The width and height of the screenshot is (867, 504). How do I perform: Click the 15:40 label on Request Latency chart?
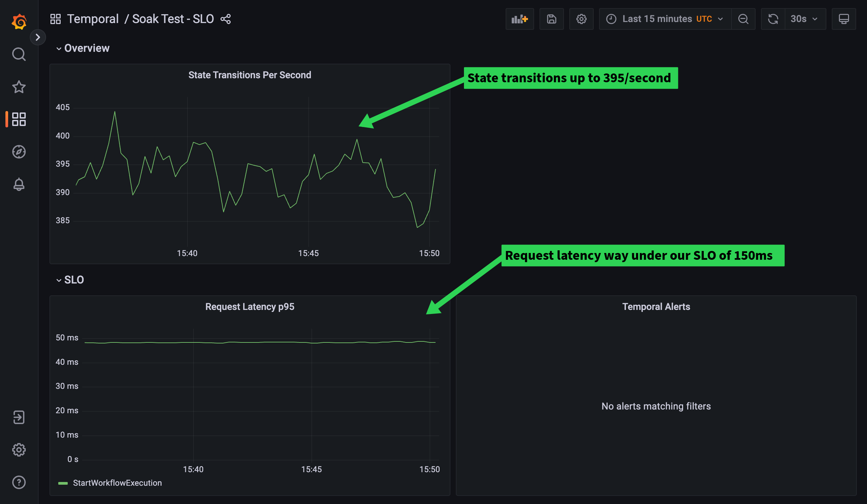pos(193,469)
